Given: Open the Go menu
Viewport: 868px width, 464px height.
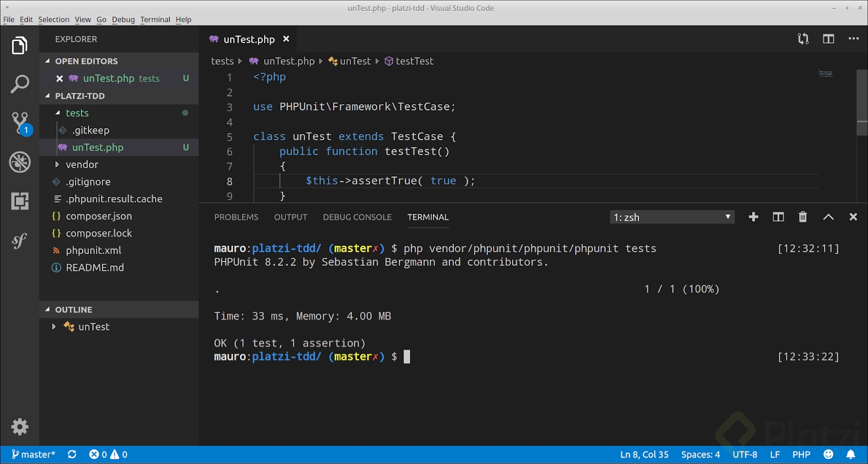Looking at the screenshot, I should tap(101, 20).
